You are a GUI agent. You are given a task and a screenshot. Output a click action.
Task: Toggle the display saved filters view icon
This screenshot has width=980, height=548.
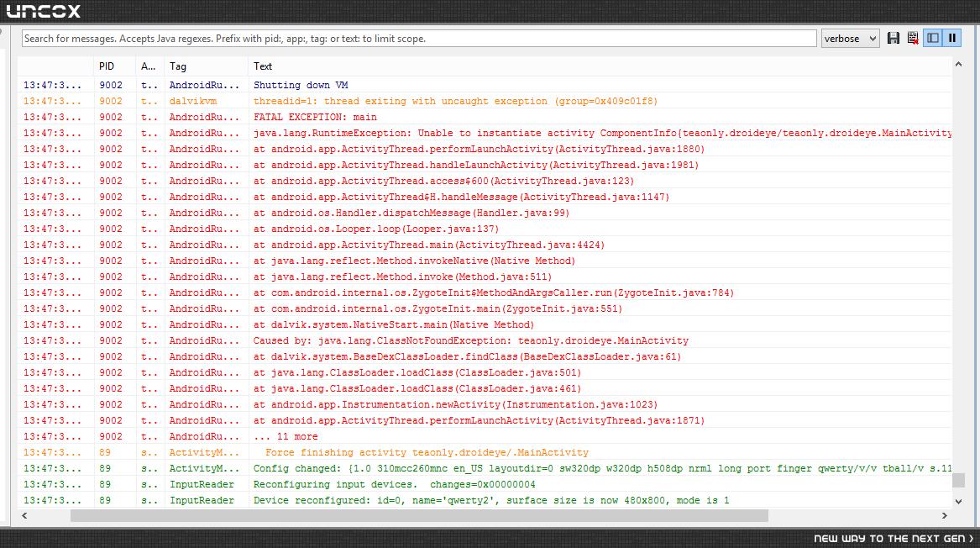(x=932, y=38)
